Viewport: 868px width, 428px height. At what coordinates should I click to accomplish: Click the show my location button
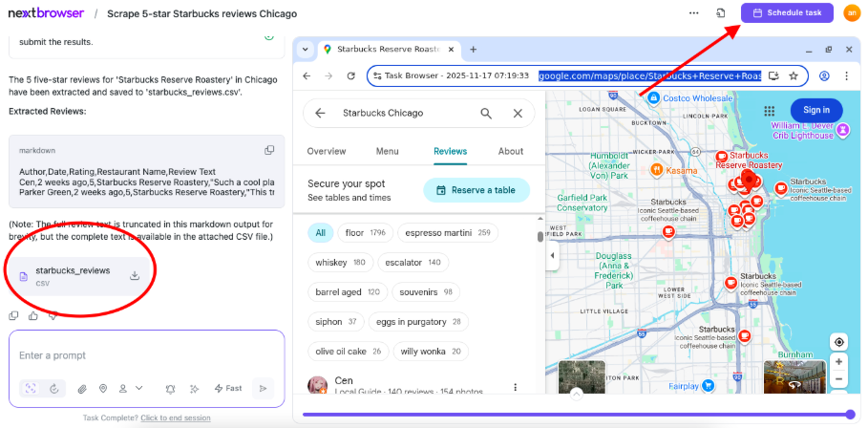(839, 342)
